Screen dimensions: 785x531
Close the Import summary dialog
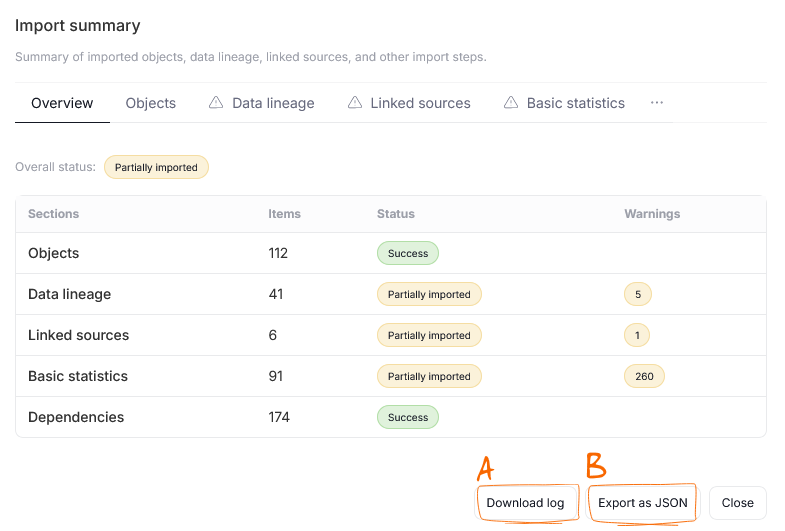point(737,502)
